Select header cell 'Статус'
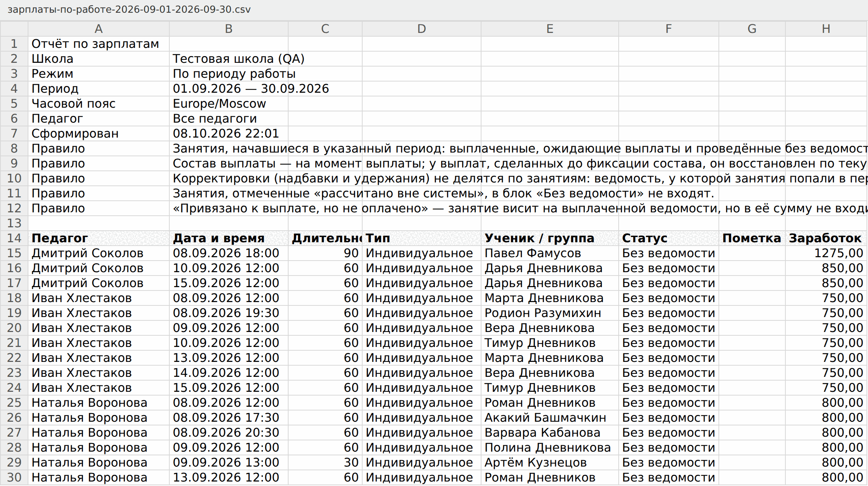The width and height of the screenshot is (868, 486). [669, 238]
